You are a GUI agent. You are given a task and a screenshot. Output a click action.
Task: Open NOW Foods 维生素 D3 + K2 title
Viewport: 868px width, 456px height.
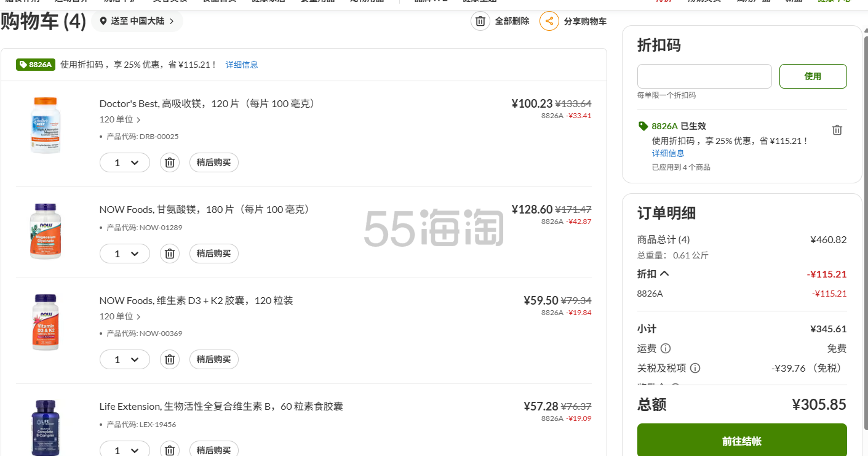point(196,300)
